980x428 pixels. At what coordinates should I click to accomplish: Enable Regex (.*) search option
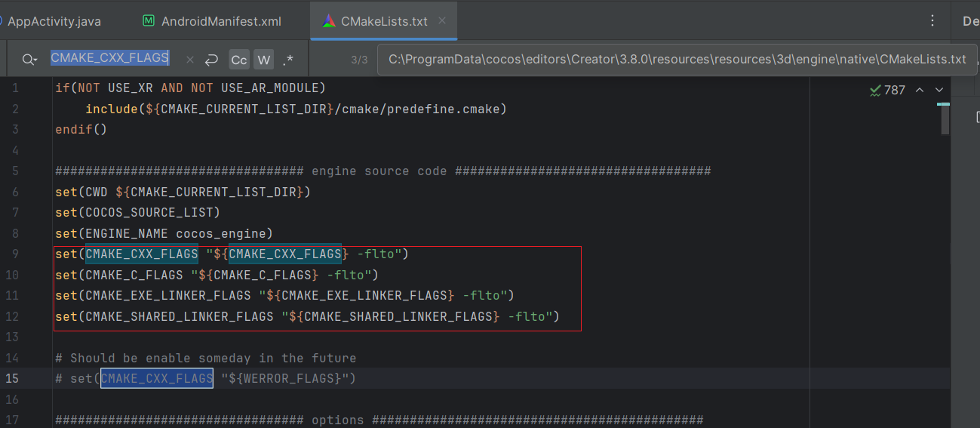coord(288,60)
